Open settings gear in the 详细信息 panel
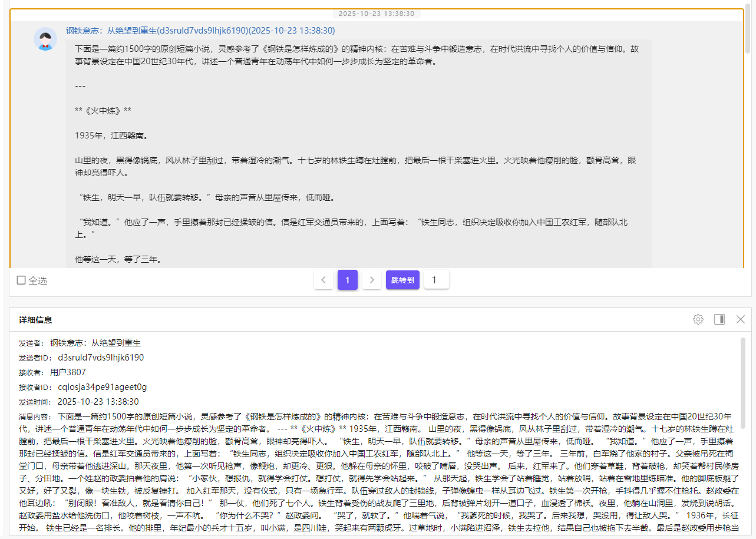The height and width of the screenshot is (539, 756). point(698,319)
